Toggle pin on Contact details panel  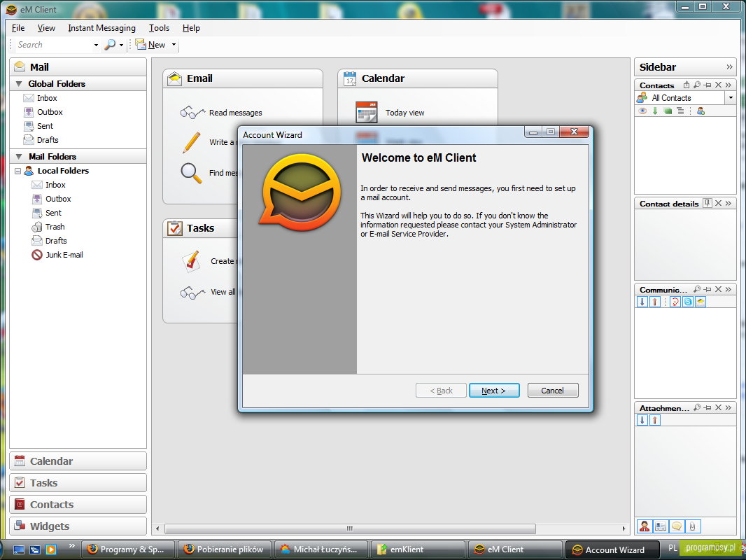(x=708, y=203)
